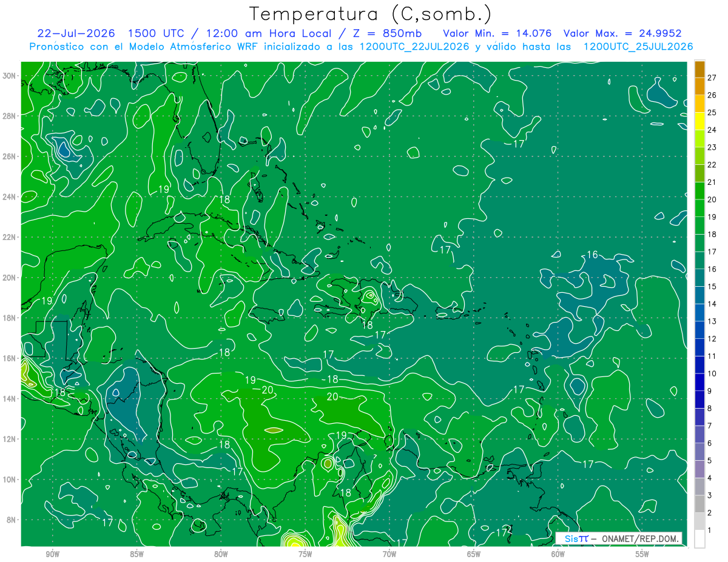Click the dark orange legend swatch above 27
This screenshot has width=728, height=562.
pyautogui.click(x=699, y=69)
